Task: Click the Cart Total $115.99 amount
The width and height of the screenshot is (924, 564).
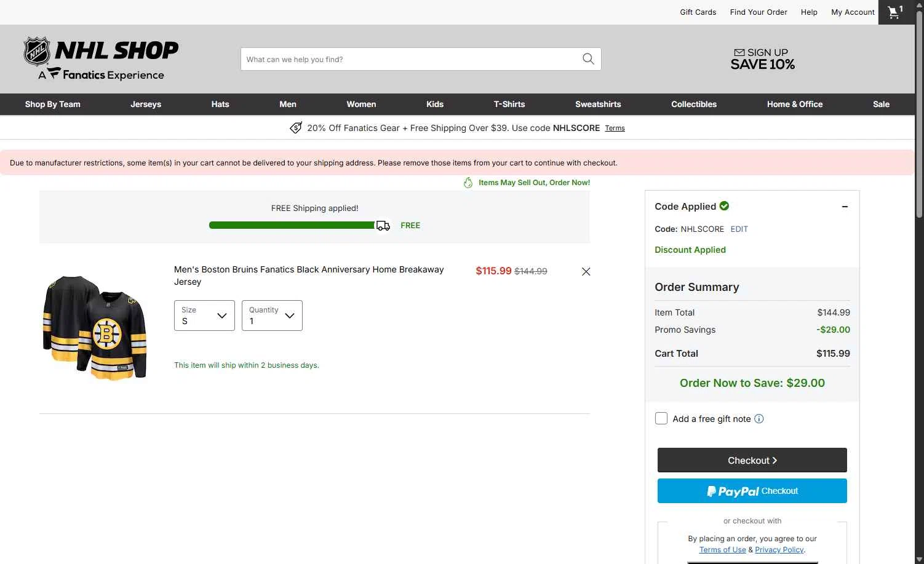Action: coord(833,354)
